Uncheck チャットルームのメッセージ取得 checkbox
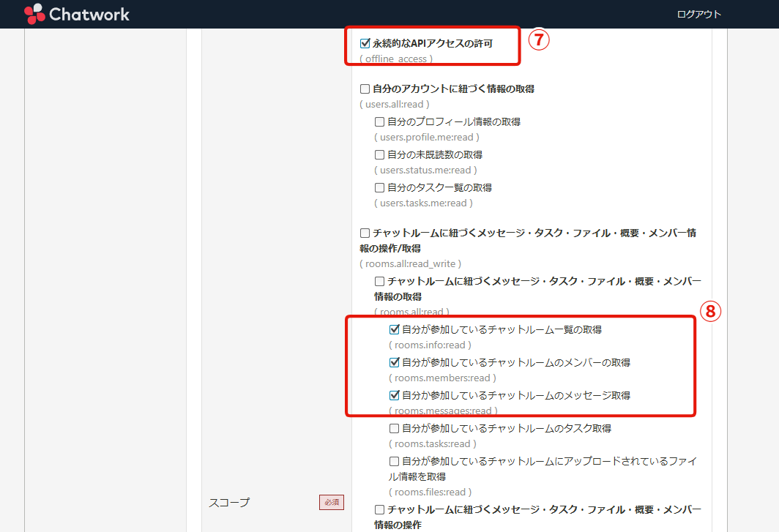 [395, 395]
